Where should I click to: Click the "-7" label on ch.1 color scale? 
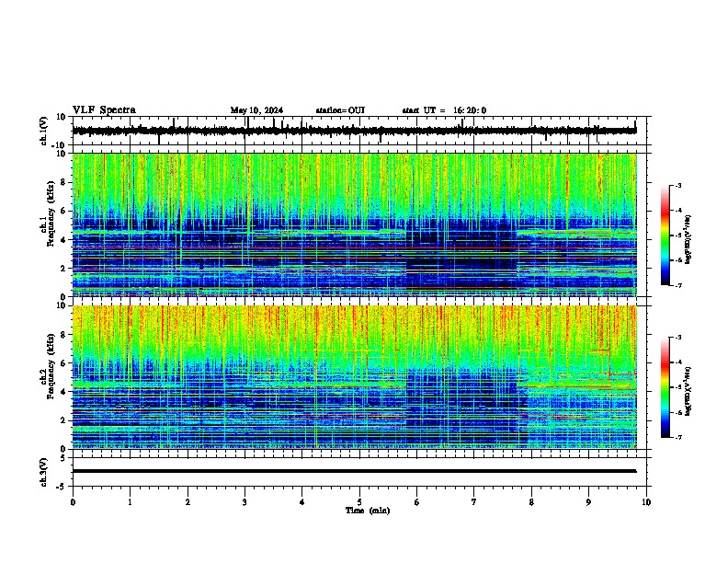(x=677, y=285)
